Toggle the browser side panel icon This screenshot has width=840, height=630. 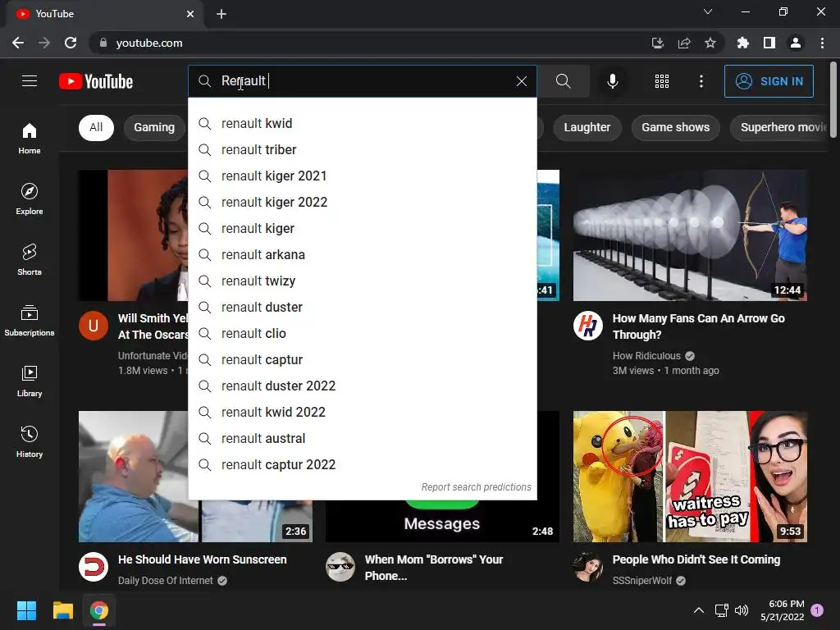[x=769, y=43]
